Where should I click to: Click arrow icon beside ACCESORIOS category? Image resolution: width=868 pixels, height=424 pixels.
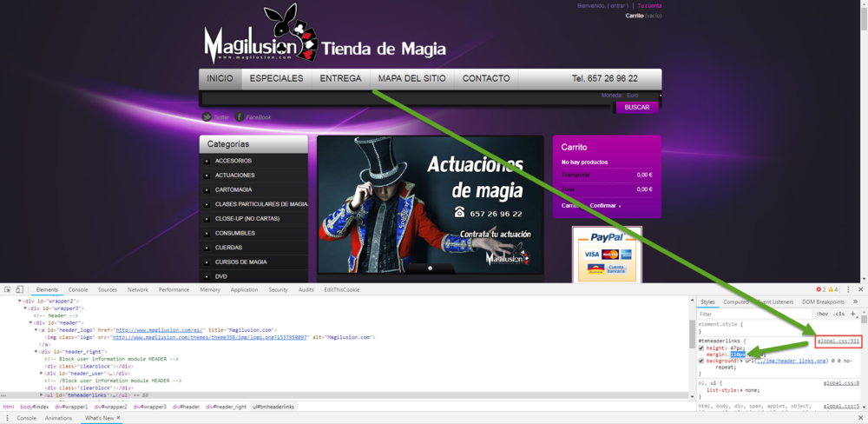pos(207,162)
